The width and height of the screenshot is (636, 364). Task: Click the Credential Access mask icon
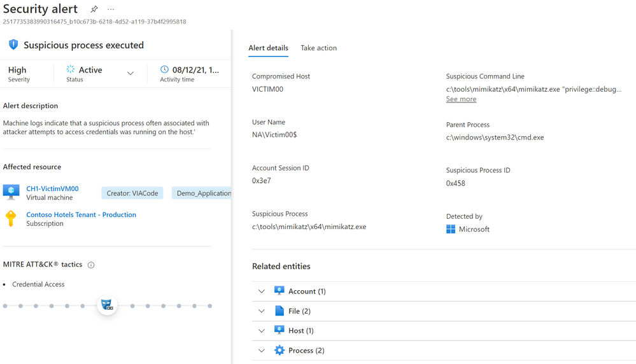[x=107, y=305]
